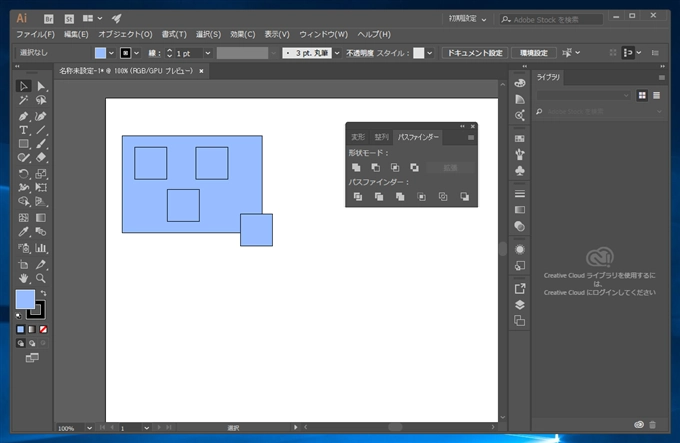Viewport: 680px width, 443px height.
Task: Toggle Draw Behind mode
Action: tap(32, 343)
